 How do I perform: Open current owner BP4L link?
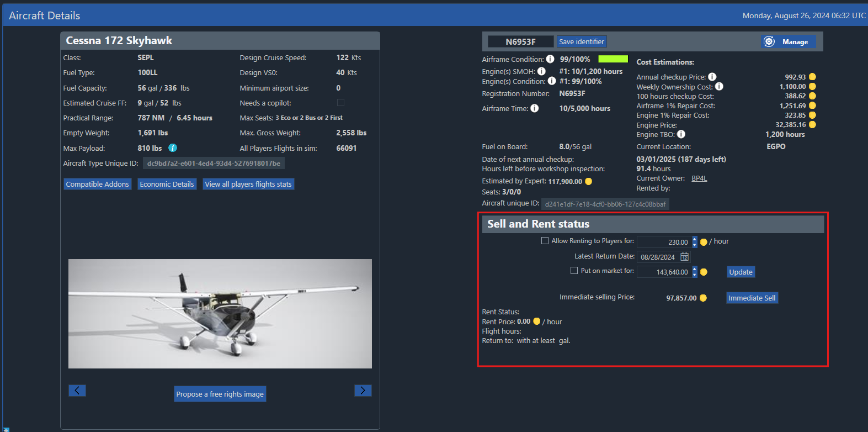(699, 178)
